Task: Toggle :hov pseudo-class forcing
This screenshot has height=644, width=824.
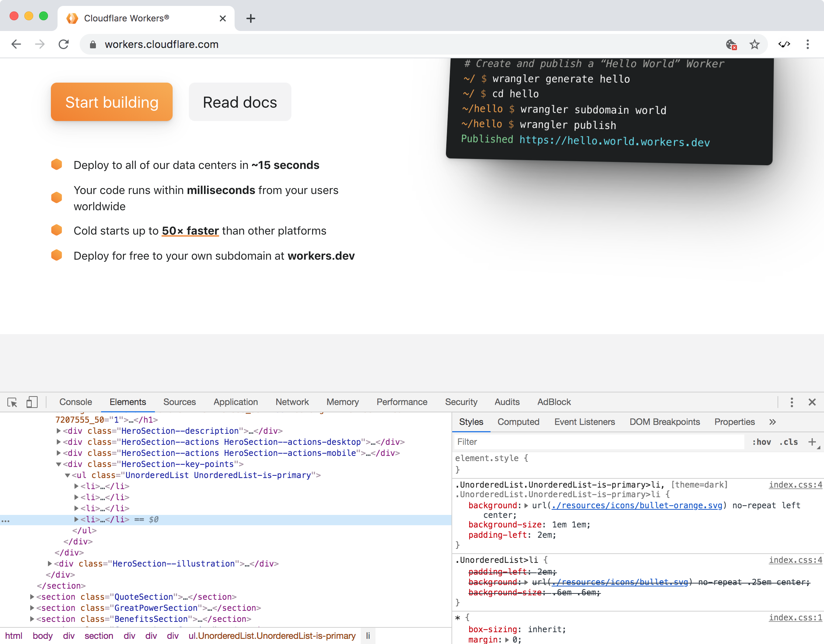Action: (762, 442)
